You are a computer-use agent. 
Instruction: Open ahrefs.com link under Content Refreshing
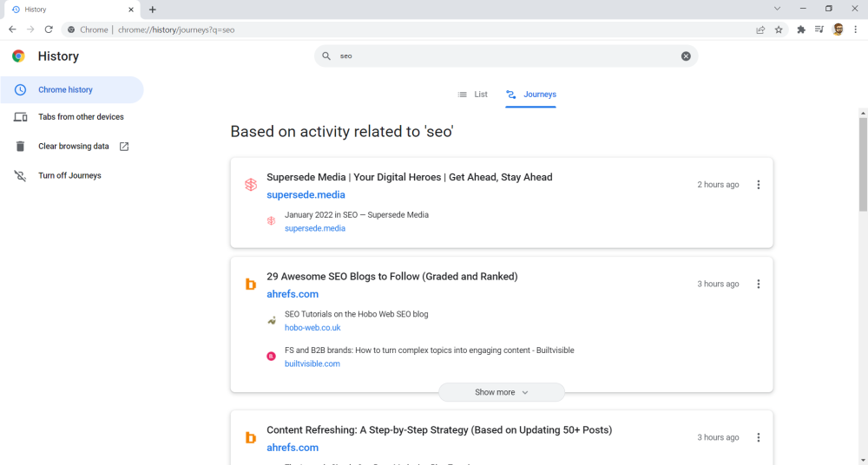(293, 448)
